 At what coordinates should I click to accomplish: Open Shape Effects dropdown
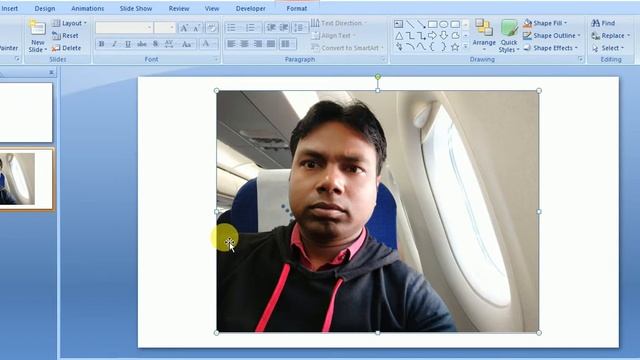coord(550,48)
